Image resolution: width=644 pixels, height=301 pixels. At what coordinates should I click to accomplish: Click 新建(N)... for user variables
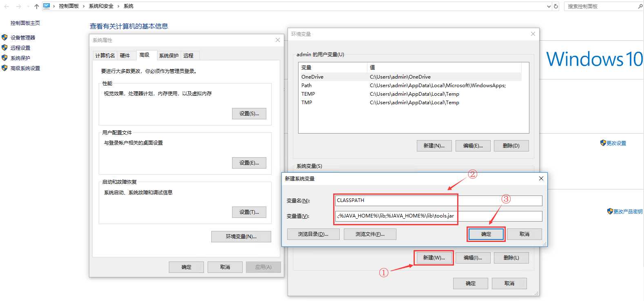tap(434, 146)
